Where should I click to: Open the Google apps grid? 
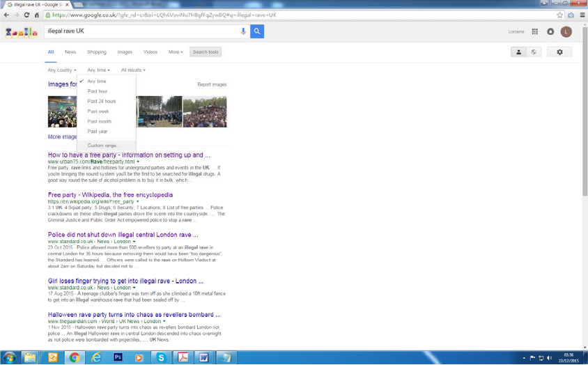pyautogui.click(x=534, y=31)
